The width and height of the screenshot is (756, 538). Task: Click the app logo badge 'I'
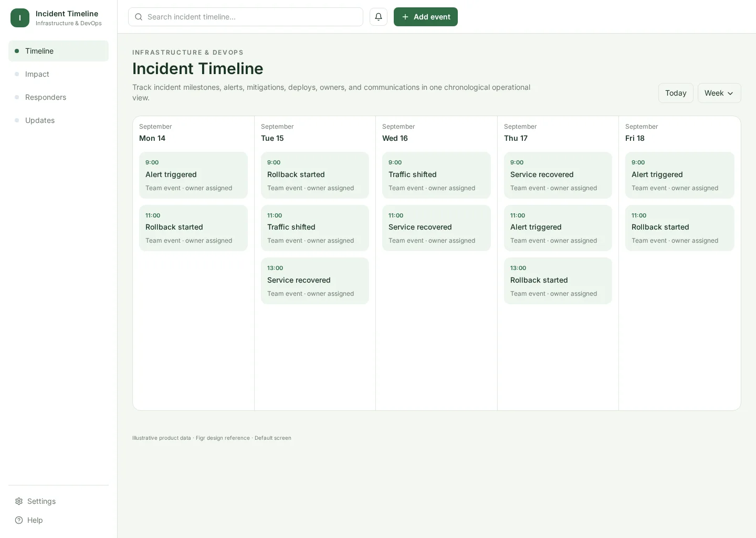(x=20, y=18)
